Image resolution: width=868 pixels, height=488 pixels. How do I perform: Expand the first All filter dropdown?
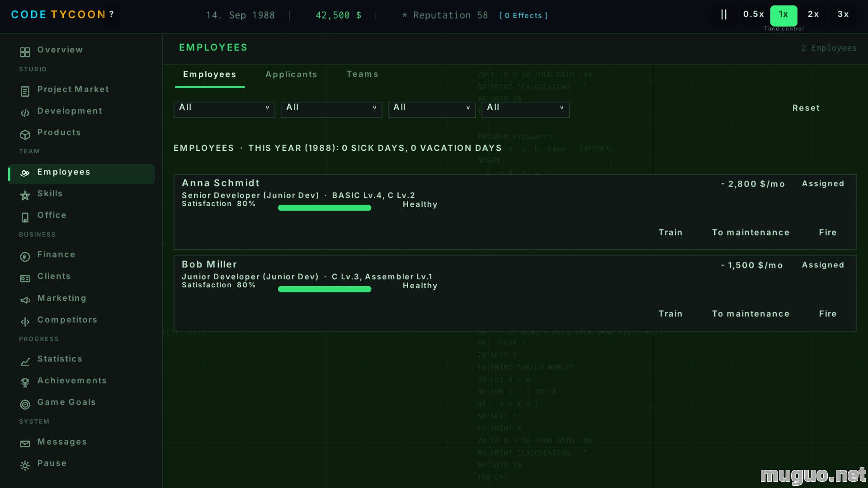click(224, 109)
